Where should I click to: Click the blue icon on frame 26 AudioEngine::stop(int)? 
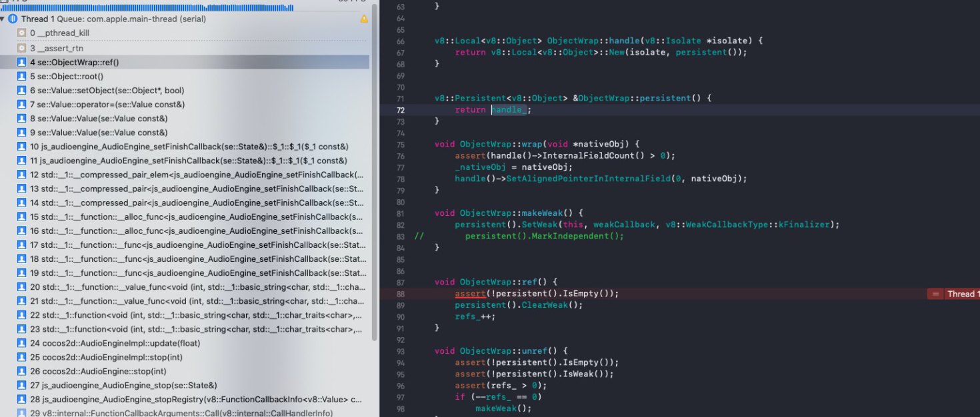tap(22, 371)
